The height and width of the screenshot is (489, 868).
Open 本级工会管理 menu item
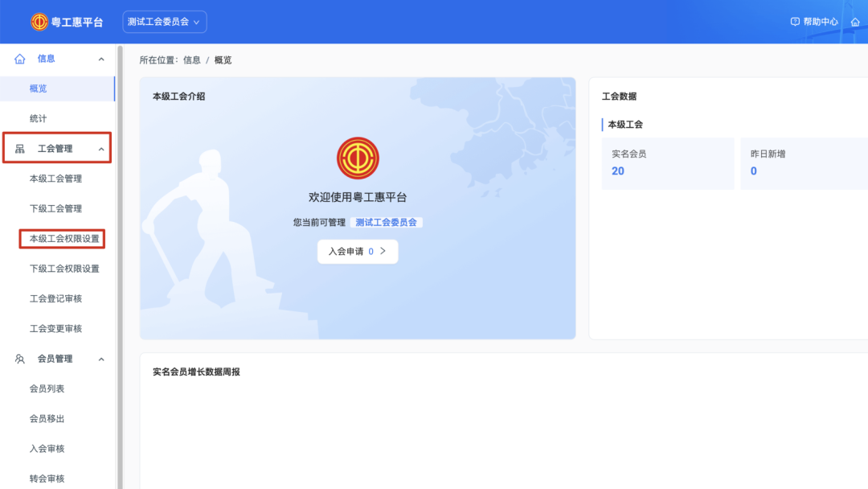[56, 179]
